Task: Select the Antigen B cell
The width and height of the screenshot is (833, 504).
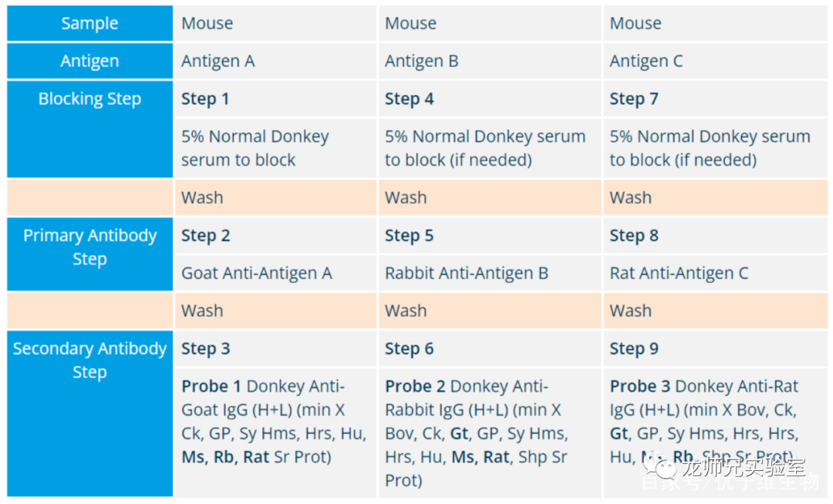Action: [421, 61]
